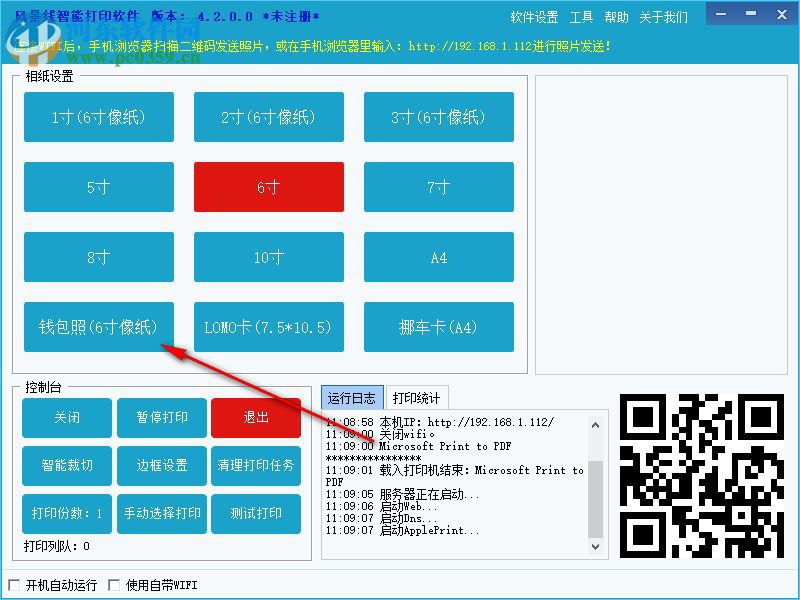Click log line 启动ApplePrint...

tap(403, 530)
